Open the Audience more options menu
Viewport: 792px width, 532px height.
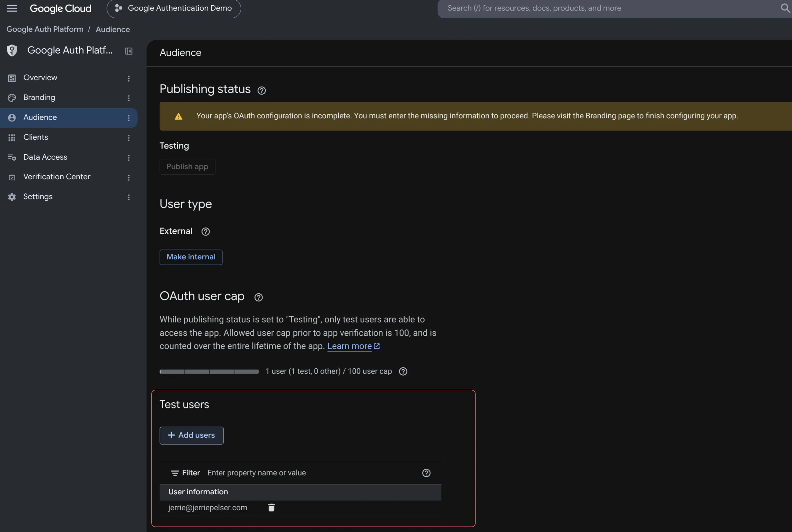pos(129,118)
